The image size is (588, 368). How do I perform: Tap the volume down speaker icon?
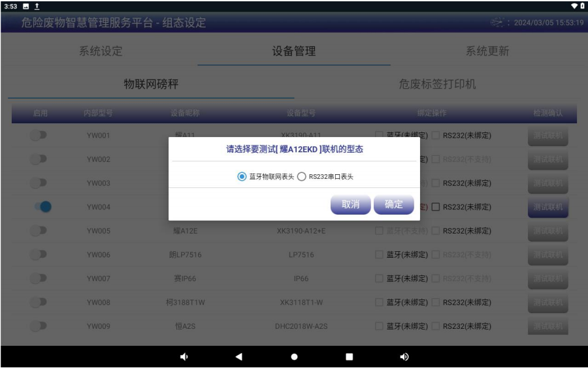[184, 357]
